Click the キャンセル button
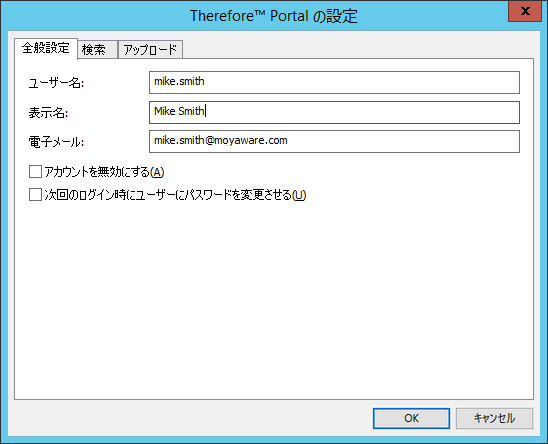The width and height of the screenshot is (548, 444). [x=494, y=418]
